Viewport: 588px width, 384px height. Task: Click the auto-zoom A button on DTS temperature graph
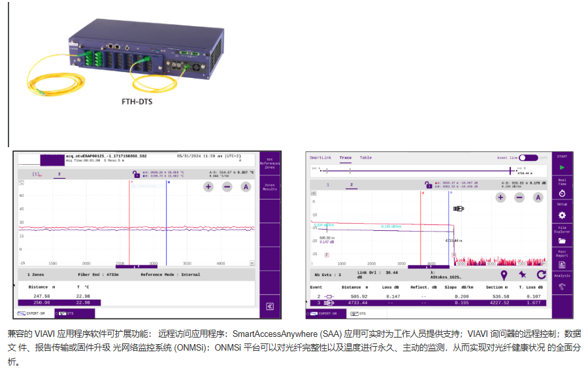click(246, 187)
